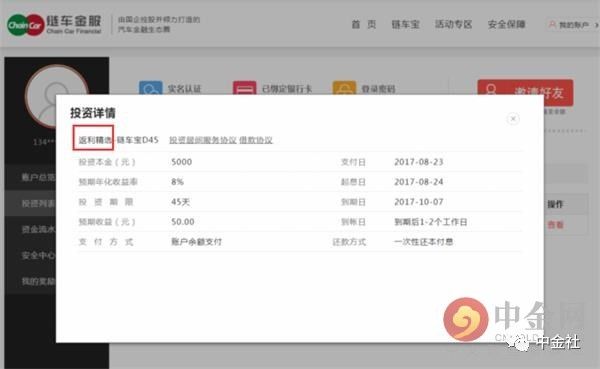Click the ChainCar 链车金服 logo
Screen dimensions: 600x369
[54, 24]
